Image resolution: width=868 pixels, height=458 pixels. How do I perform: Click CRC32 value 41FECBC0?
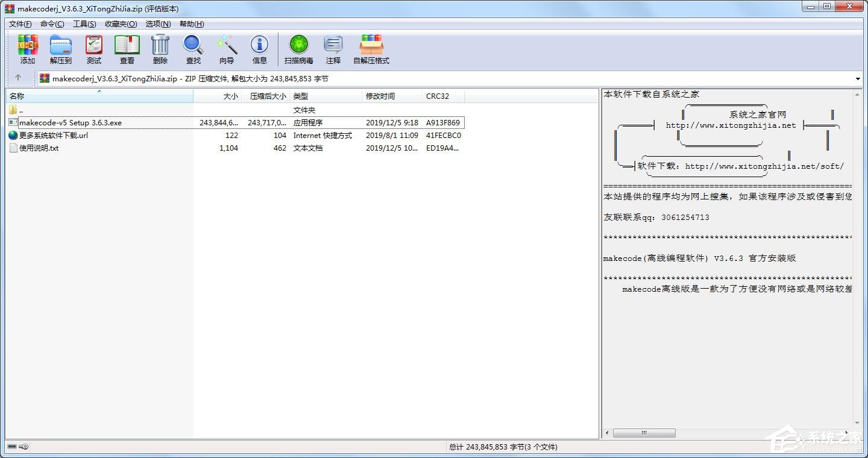point(444,135)
